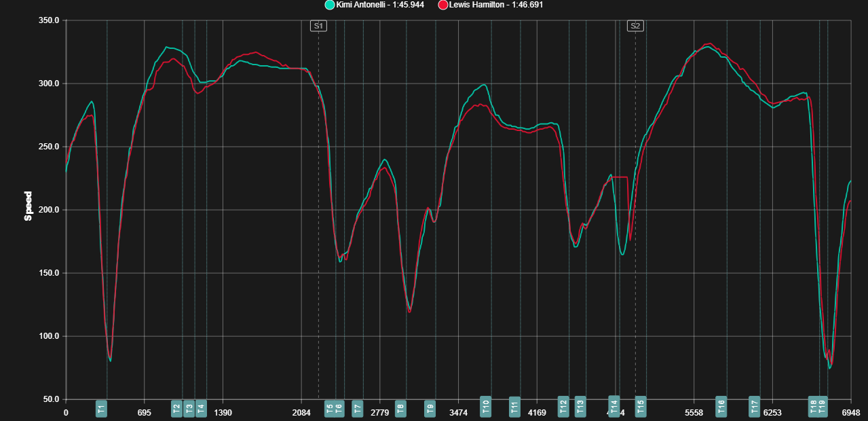Click the 250.0 y-axis label
The width and height of the screenshot is (868, 421).
50,147
